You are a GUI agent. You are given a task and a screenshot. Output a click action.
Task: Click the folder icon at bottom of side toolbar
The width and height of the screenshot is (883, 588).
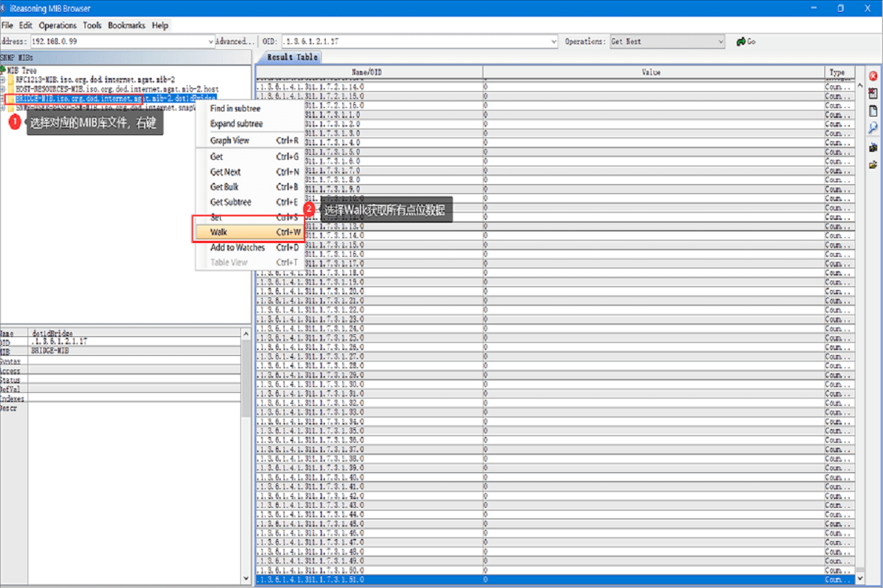(873, 165)
